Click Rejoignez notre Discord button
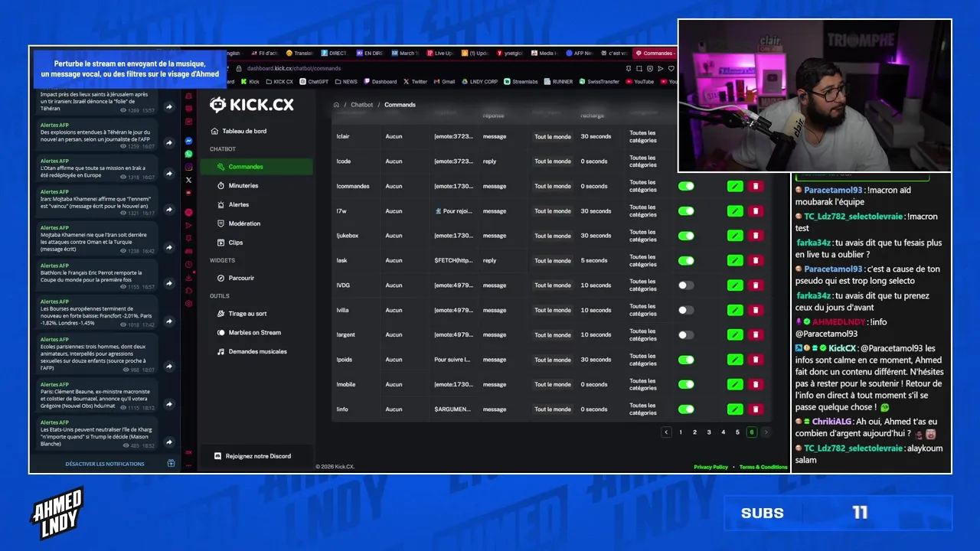The image size is (980, 551). pyautogui.click(x=256, y=456)
